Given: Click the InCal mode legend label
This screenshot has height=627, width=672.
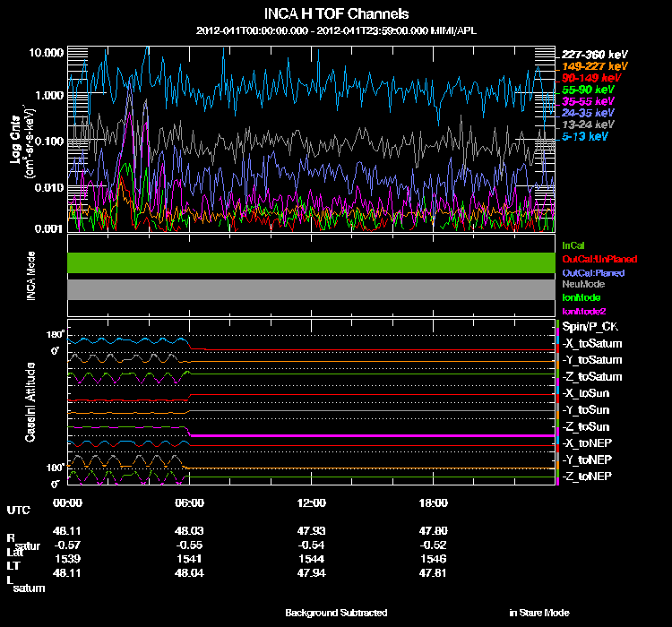Looking at the screenshot, I should tap(573, 245).
